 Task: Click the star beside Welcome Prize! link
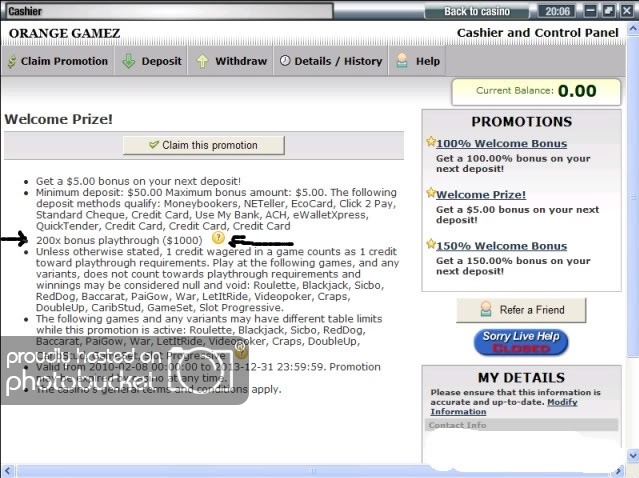(x=431, y=192)
